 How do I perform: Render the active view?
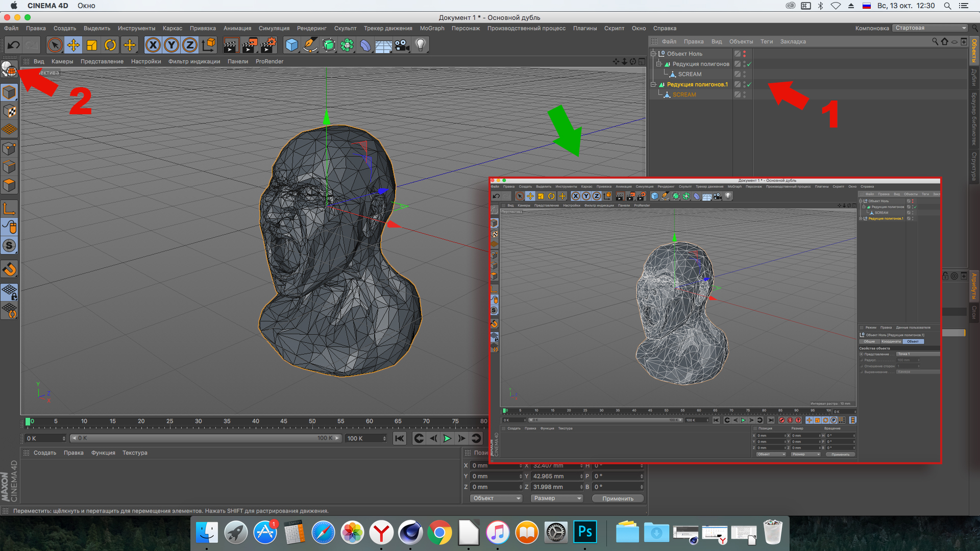pyautogui.click(x=231, y=45)
